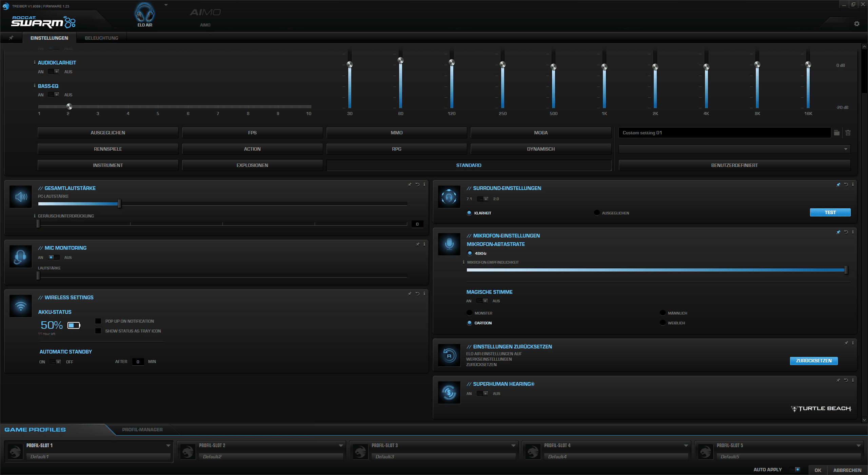Viewport: 868px width, 475px height.
Task: Enable the Pop Up On Notification checkbox
Action: (x=98, y=321)
